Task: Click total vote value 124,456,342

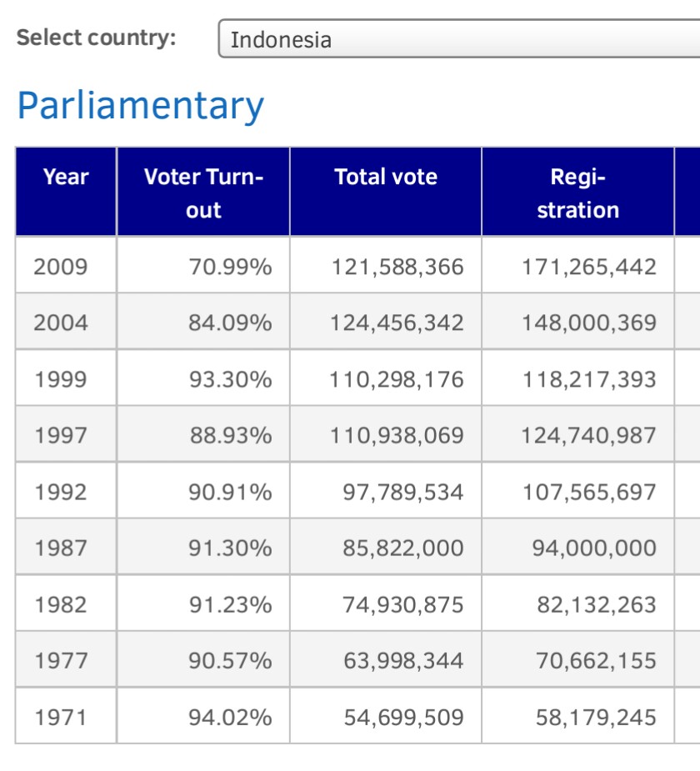Action: tap(397, 323)
